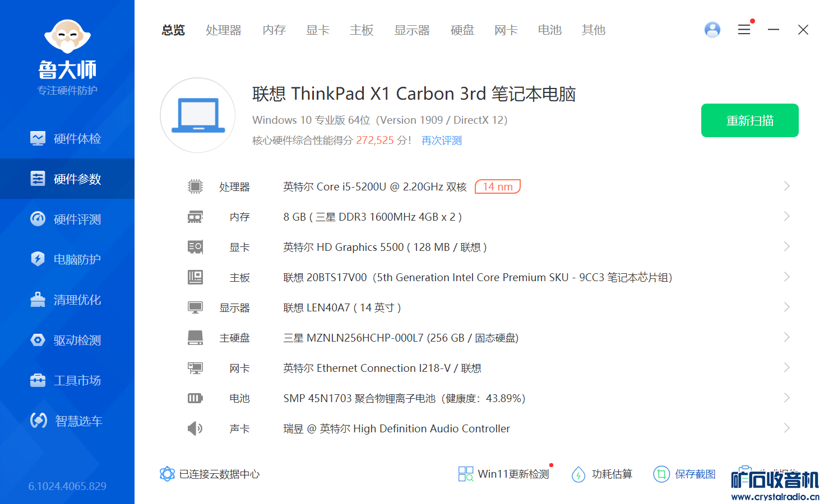Click the large laptop device icon

pos(198,115)
